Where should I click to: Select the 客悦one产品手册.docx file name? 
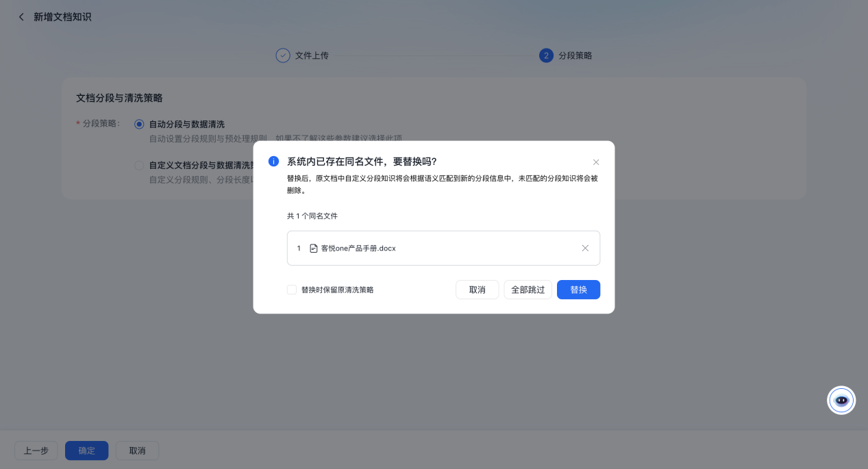point(358,249)
